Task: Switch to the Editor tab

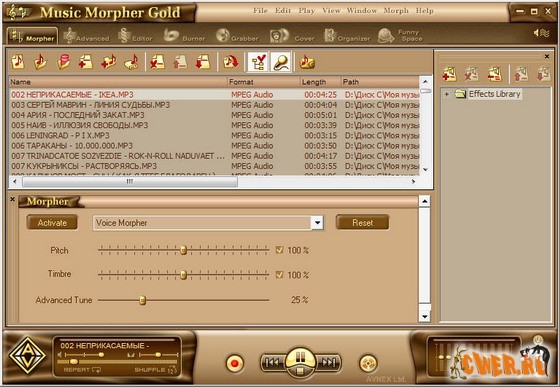Action: click(x=136, y=36)
